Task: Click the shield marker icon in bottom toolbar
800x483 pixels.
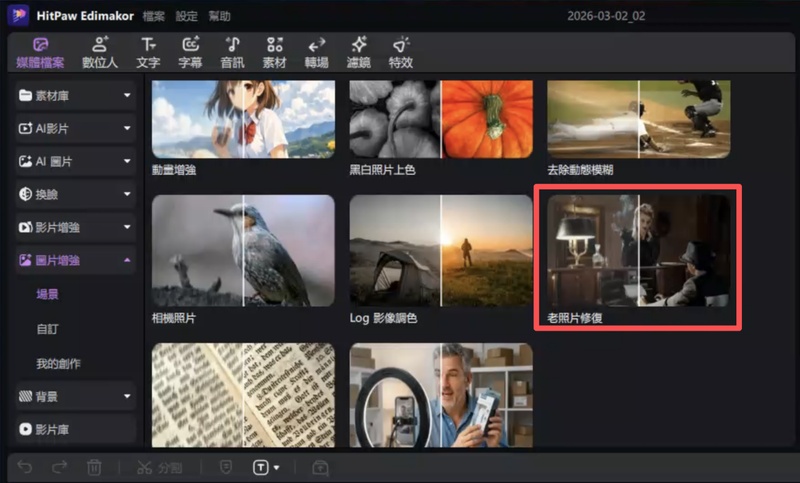Action: (x=226, y=467)
